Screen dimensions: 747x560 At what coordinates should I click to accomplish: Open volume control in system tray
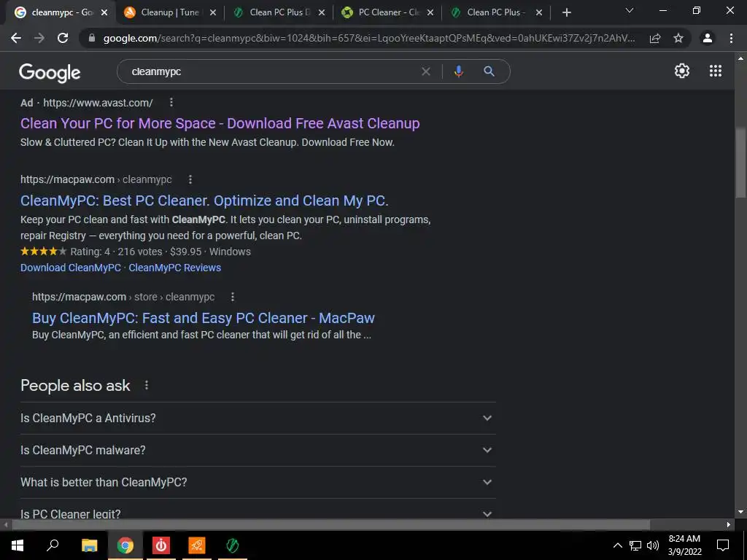(653, 545)
